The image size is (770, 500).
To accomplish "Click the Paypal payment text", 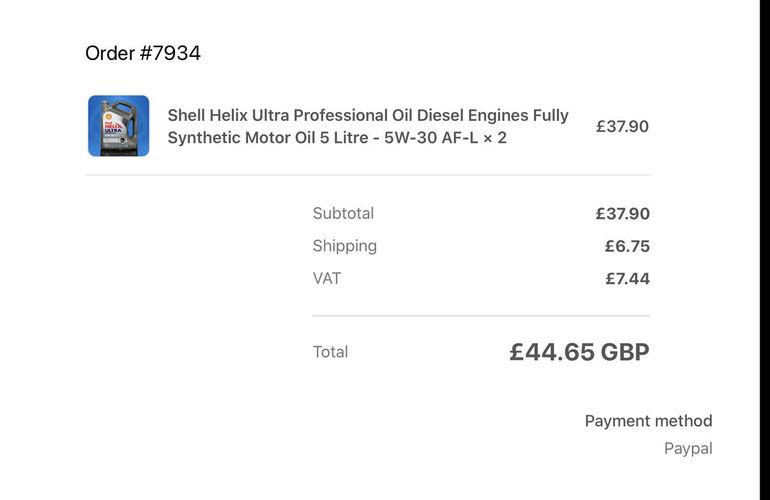I will click(x=688, y=448).
